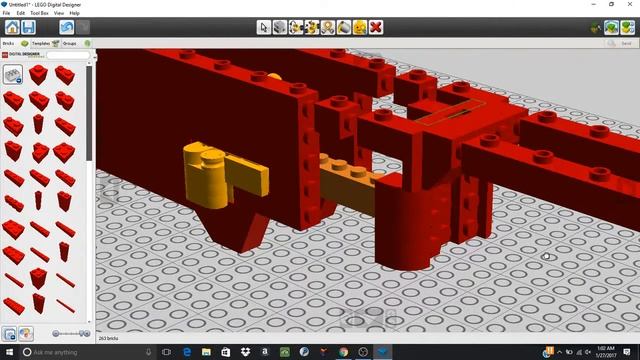Open the Templates palette tab
640x360 pixels.
(45, 43)
